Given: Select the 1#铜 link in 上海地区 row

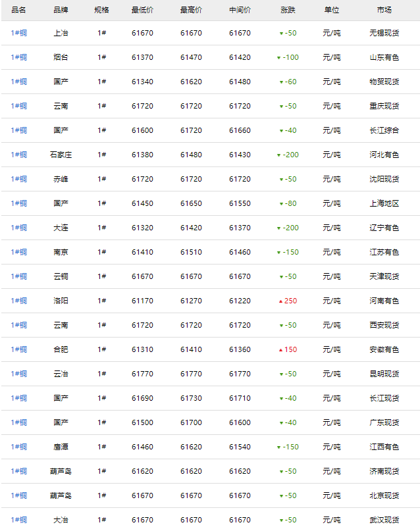Looking at the screenshot, I should (x=19, y=203).
